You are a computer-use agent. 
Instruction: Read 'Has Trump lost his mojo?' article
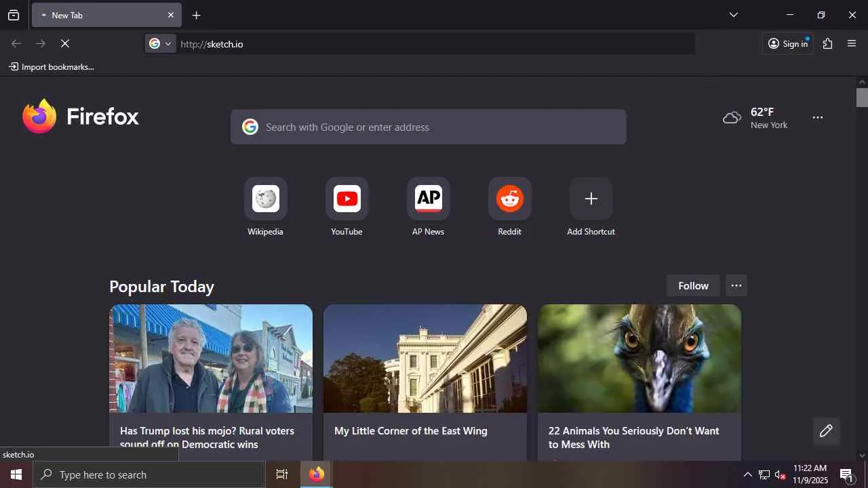coord(207,438)
